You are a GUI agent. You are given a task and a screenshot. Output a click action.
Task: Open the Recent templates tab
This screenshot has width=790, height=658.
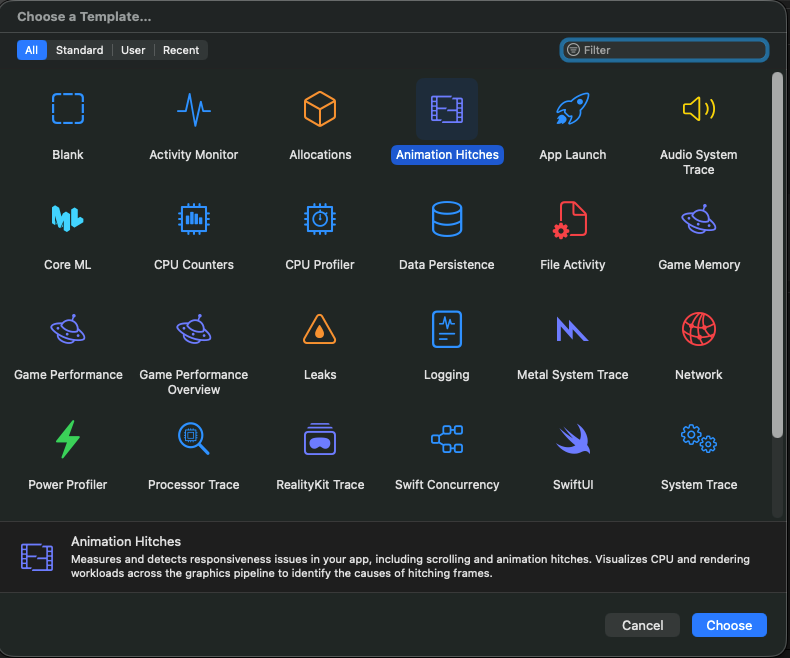[x=181, y=50]
